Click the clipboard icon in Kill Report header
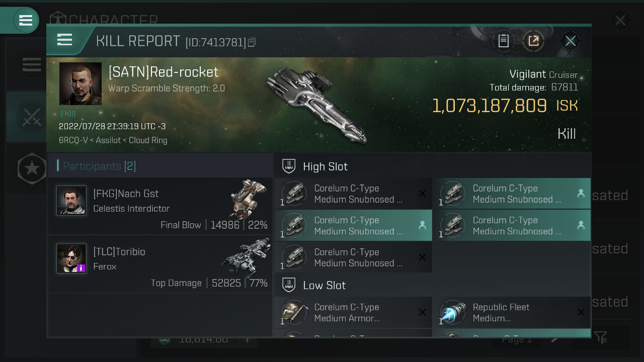This screenshot has width=644, height=362. 504,41
